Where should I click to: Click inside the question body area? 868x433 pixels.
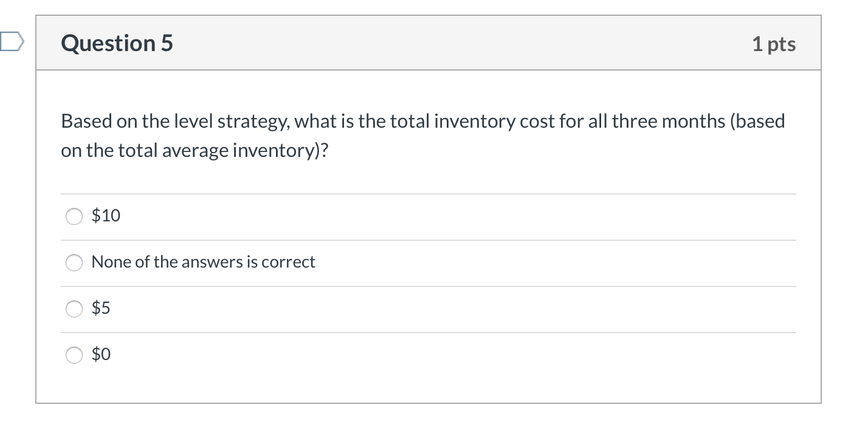pyautogui.click(x=425, y=170)
